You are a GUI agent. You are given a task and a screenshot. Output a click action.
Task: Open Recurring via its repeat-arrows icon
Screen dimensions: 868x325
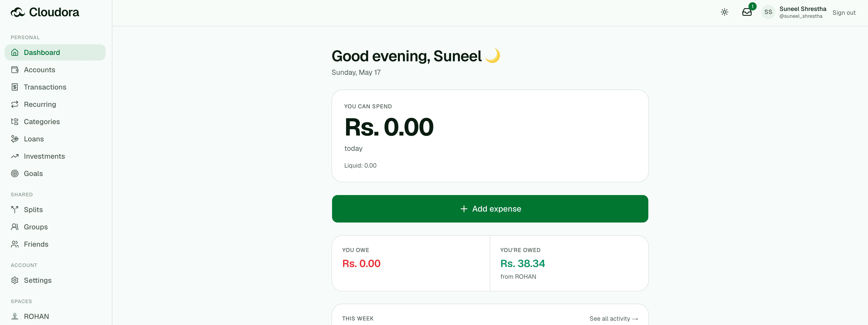pyautogui.click(x=15, y=104)
